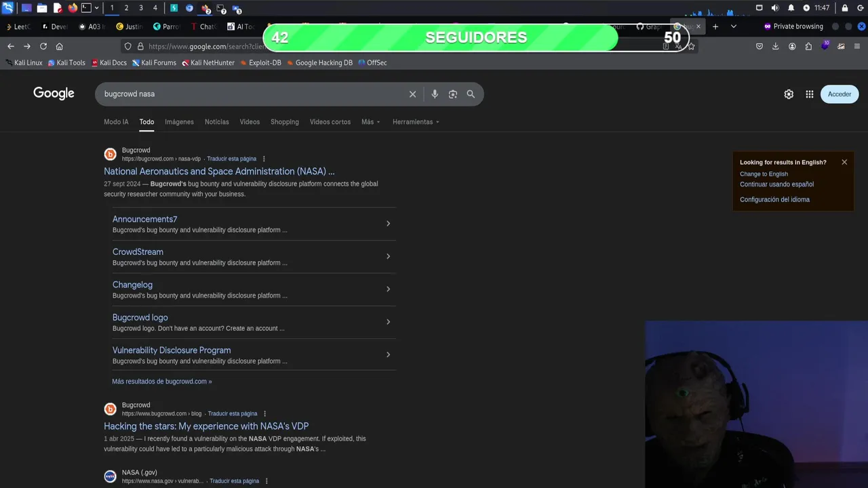Bookmark this page with the star icon

[x=691, y=46]
